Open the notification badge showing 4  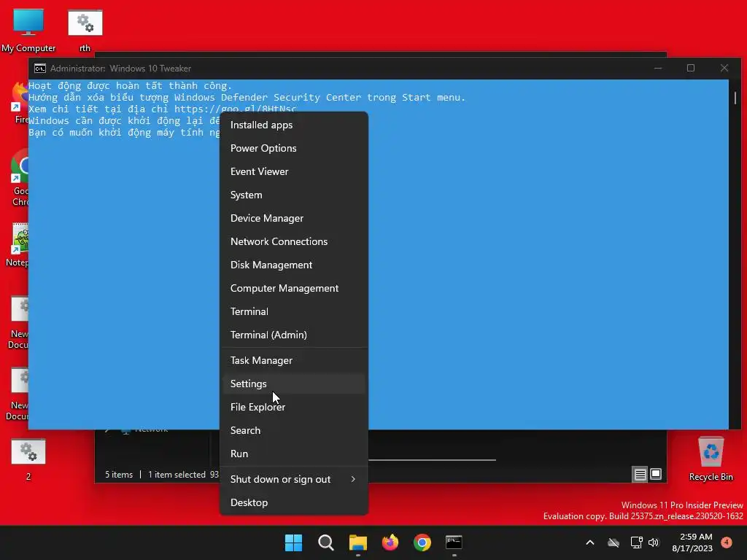click(x=727, y=542)
